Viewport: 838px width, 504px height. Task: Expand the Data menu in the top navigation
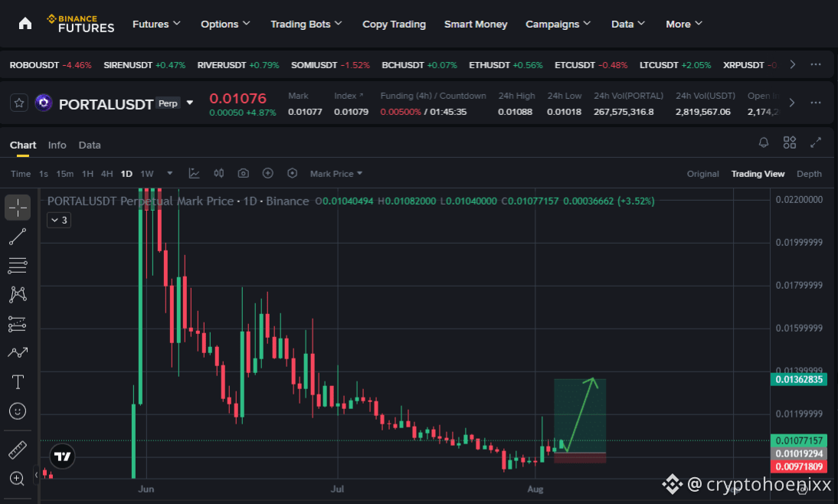click(x=628, y=24)
